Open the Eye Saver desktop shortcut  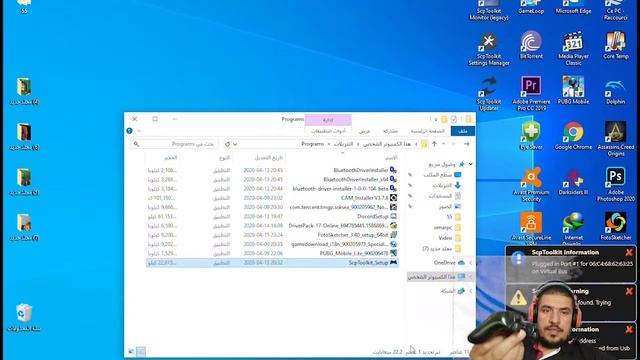pyautogui.click(x=531, y=136)
